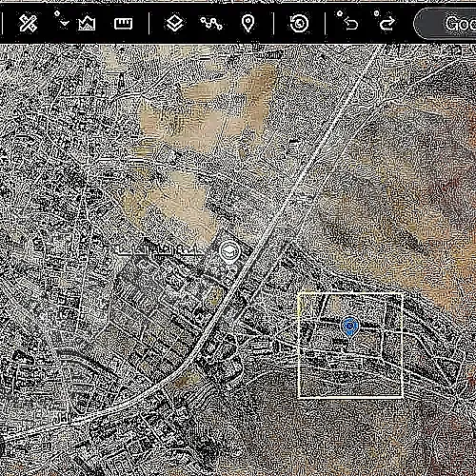Image resolution: width=476 pixels, height=476 pixels.
Task: Show historical imagery with clock icon
Action: tap(299, 23)
